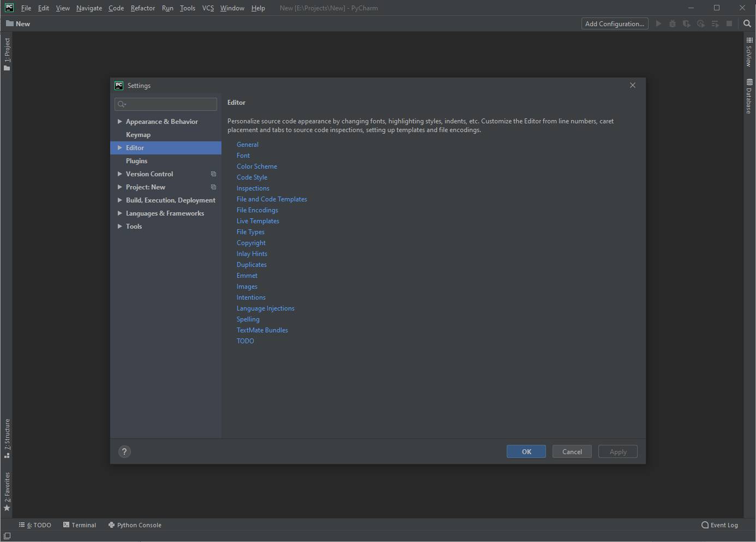The image size is (756, 542).
Task: Open the Project tool window sidebar tab
Action: [7, 54]
